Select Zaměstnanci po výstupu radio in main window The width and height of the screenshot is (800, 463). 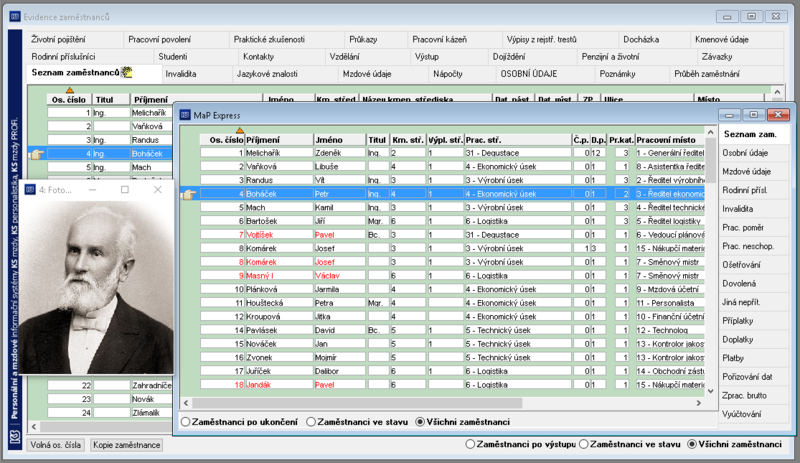pyautogui.click(x=470, y=444)
